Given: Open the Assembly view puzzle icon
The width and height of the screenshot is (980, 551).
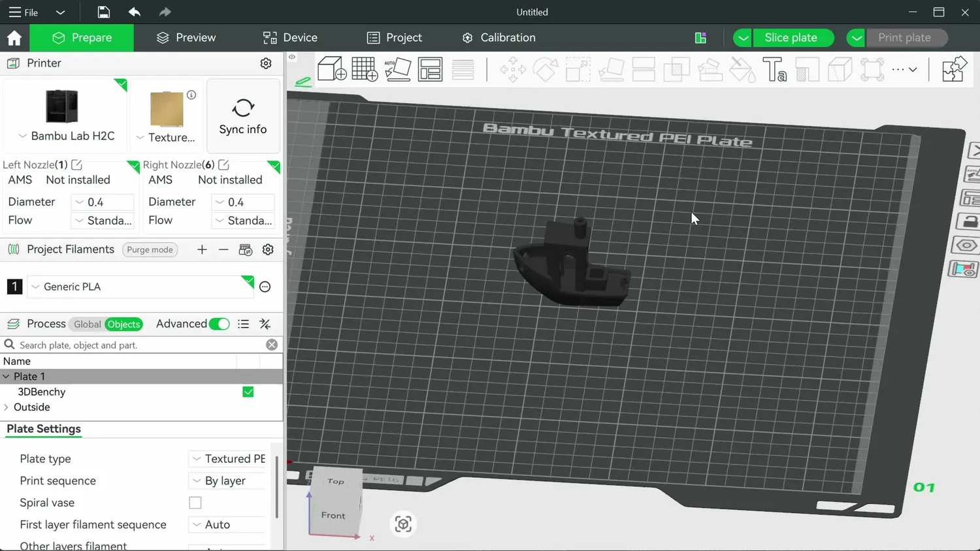Looking at the screenshot, I should (x=954, y=69).
